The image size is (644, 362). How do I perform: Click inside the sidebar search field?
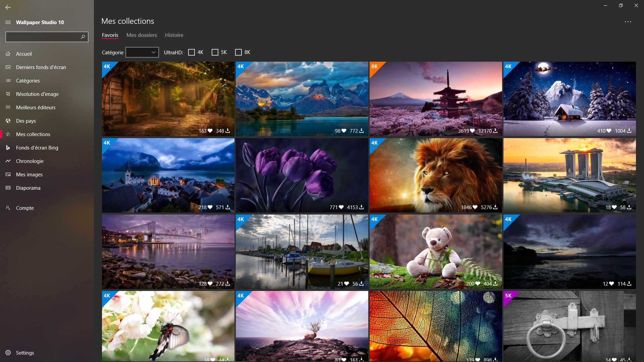pyautogui.click(x=42, y=37)
